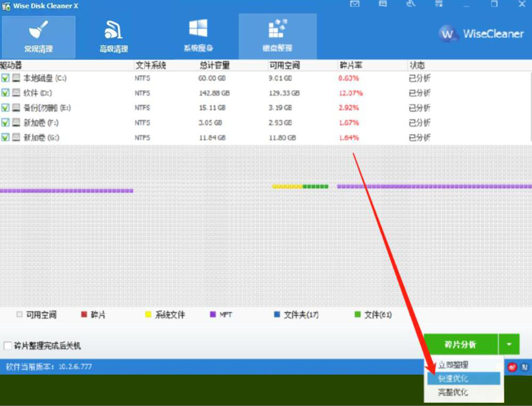Click the green 文件(61) legend swatch

[357, 314]
